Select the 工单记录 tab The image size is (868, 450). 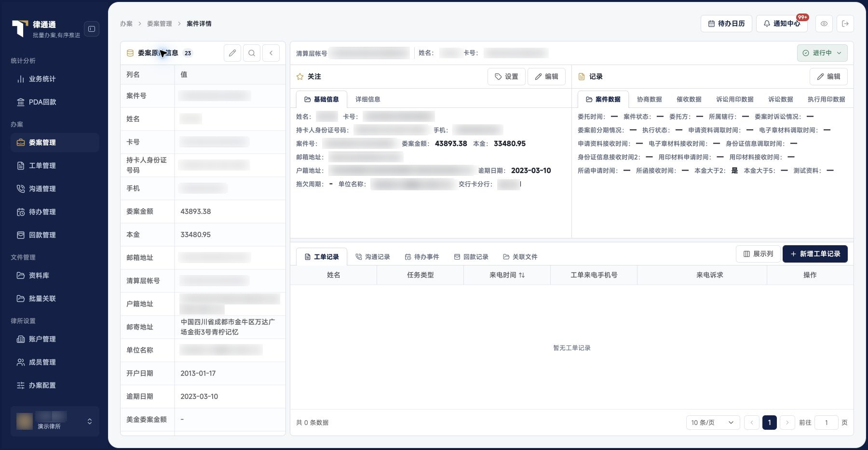click(x=322, y=257)
